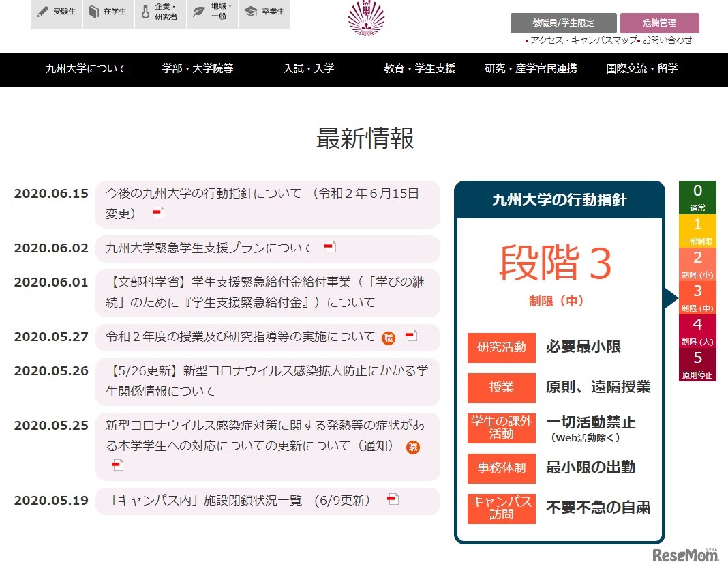Click the Kyushu University emblem logo
The height and width of the screenshot is (571, 728).
coord(367,20)
